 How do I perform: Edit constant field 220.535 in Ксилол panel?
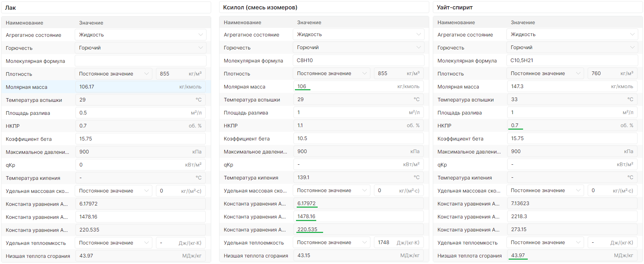358,229
